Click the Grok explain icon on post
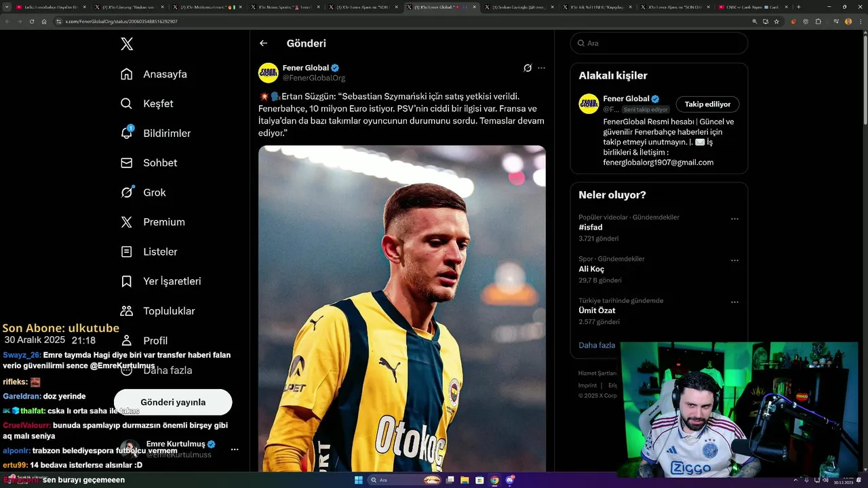 point(528,68)
